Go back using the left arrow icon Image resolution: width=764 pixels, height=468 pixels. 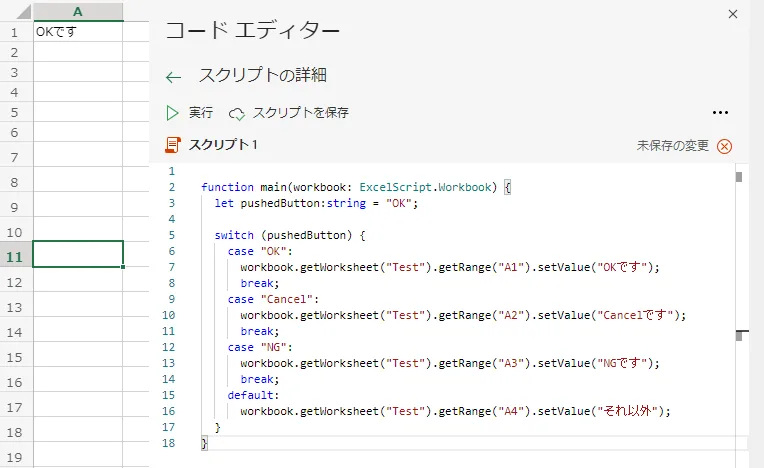[x=174, y=77]
